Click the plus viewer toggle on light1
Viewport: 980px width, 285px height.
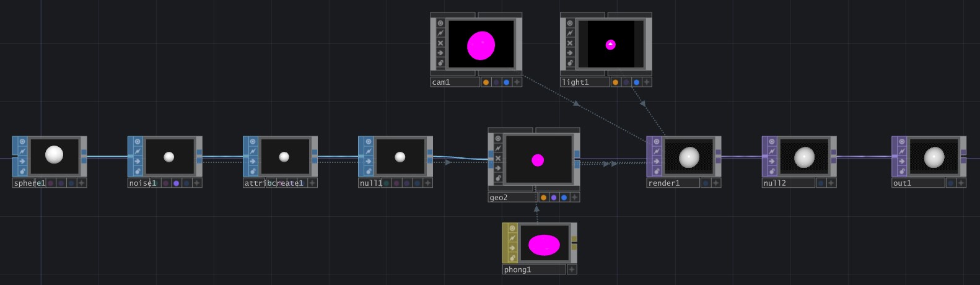click(x=647, y=82)
